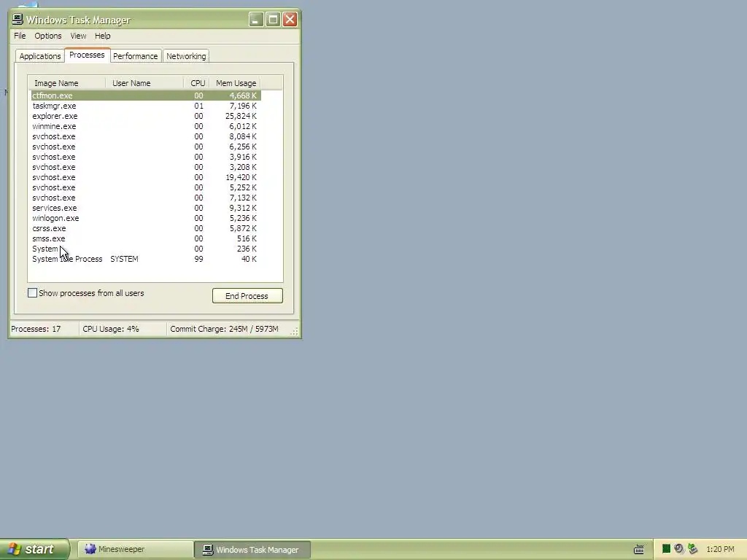
Task: Select the taskmgr.exe process
Action: point(146,106)
